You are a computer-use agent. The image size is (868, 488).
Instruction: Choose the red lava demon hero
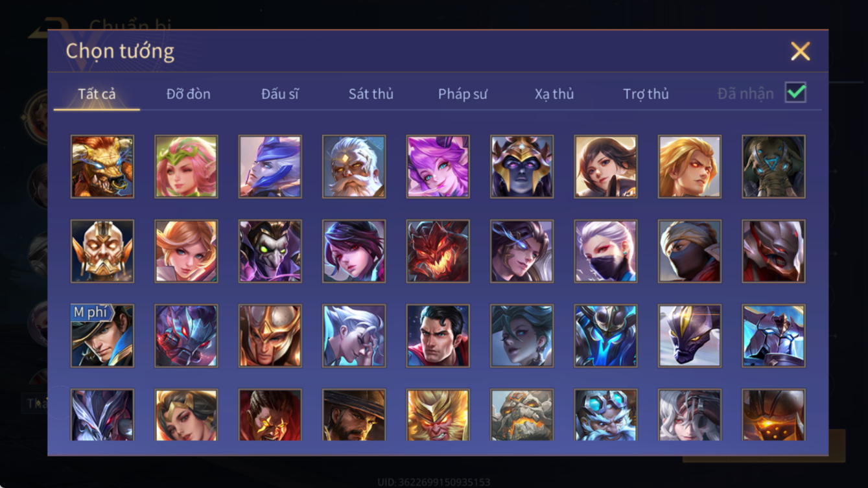coord(438,251)
